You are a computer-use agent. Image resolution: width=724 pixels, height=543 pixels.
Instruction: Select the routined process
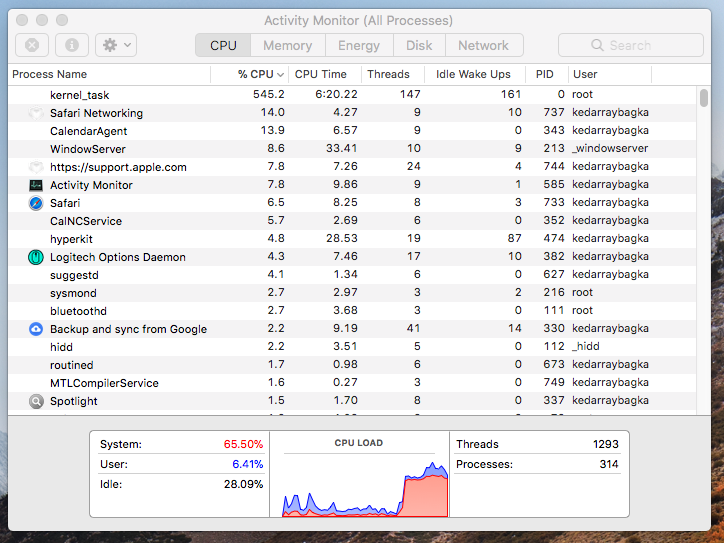click(352, 365)
